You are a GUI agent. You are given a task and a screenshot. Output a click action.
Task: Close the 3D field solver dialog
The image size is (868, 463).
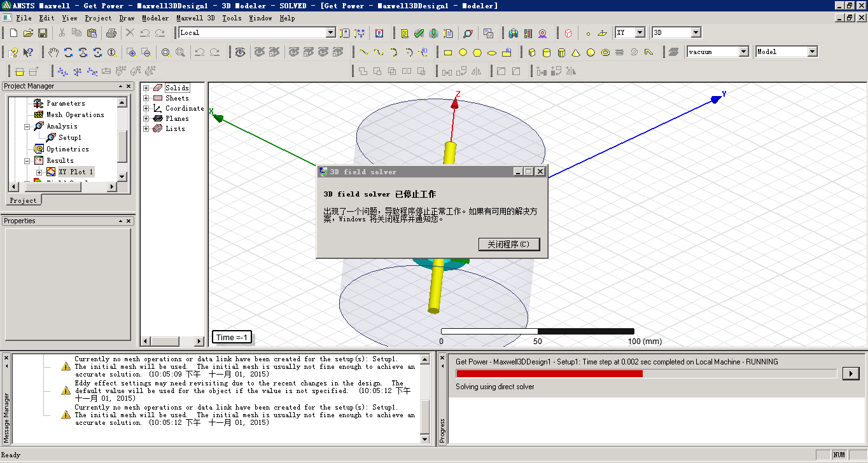click(x=540, y=172)
